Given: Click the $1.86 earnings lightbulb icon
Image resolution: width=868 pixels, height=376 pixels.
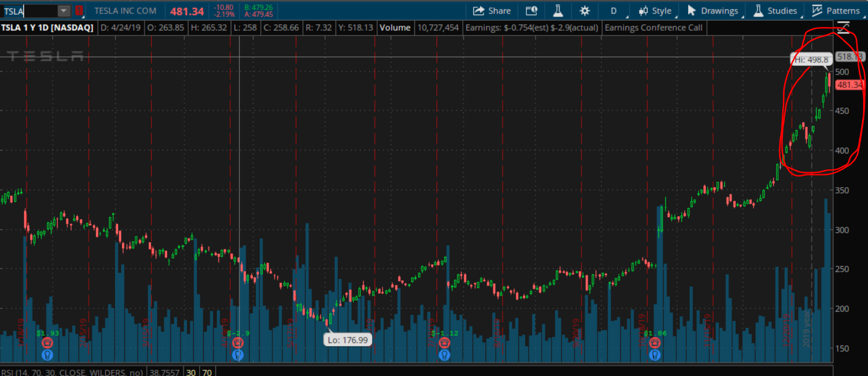Looking at the screenshot, I should 655,355.
